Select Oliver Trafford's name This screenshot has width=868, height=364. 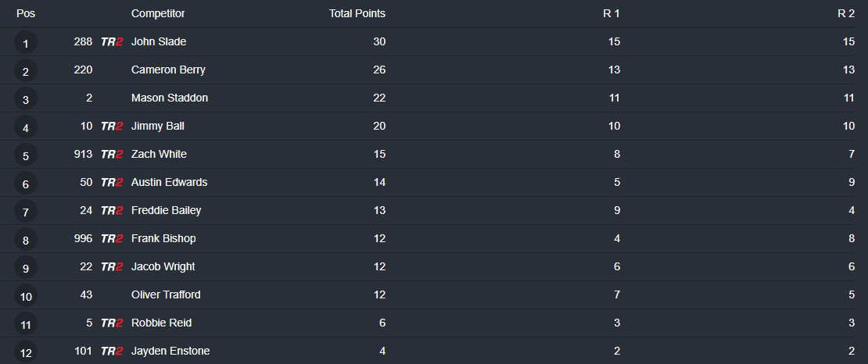[x=166, y=294]
